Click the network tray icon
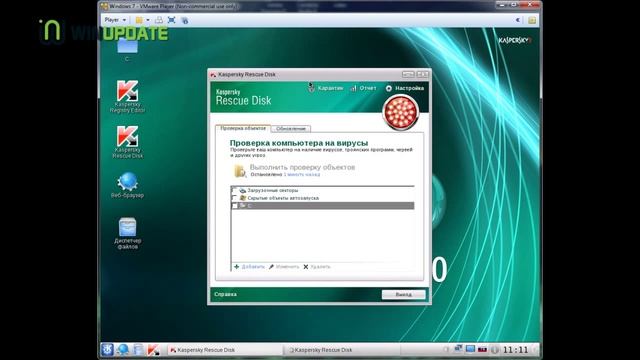 pyautogui.click(x=458, y=349)
